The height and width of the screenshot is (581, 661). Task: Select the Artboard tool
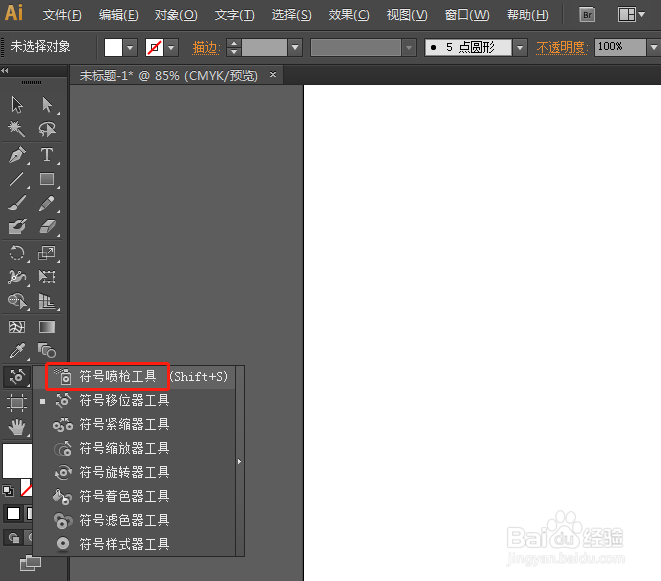pos(17,403)
